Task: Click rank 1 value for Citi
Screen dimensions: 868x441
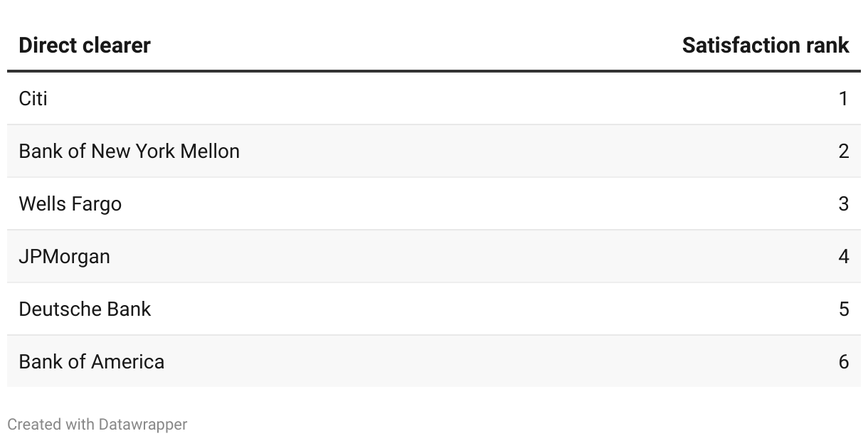Action: (x=844, y=98)
